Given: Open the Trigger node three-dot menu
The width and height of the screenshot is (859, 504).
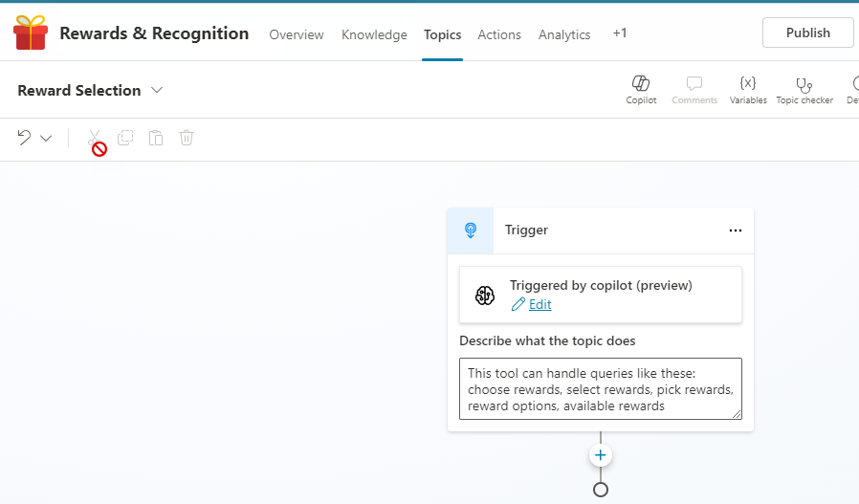Looking at the screenshot, I should point(735,230).
